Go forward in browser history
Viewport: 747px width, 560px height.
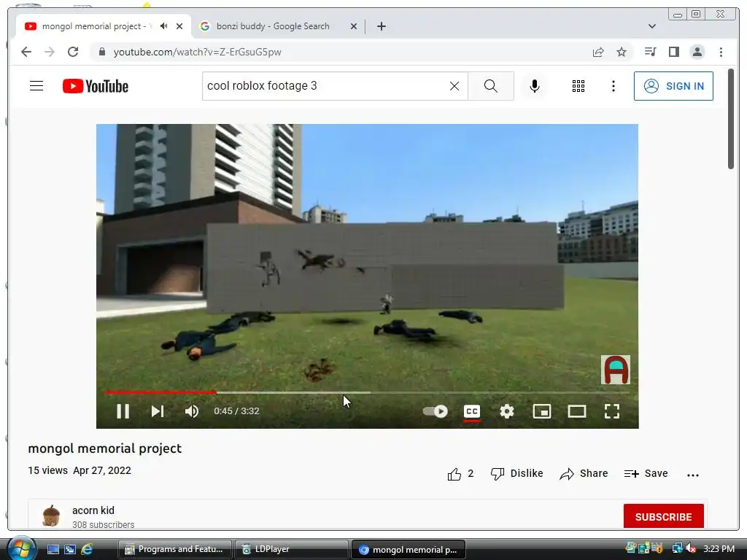point(50,52)
